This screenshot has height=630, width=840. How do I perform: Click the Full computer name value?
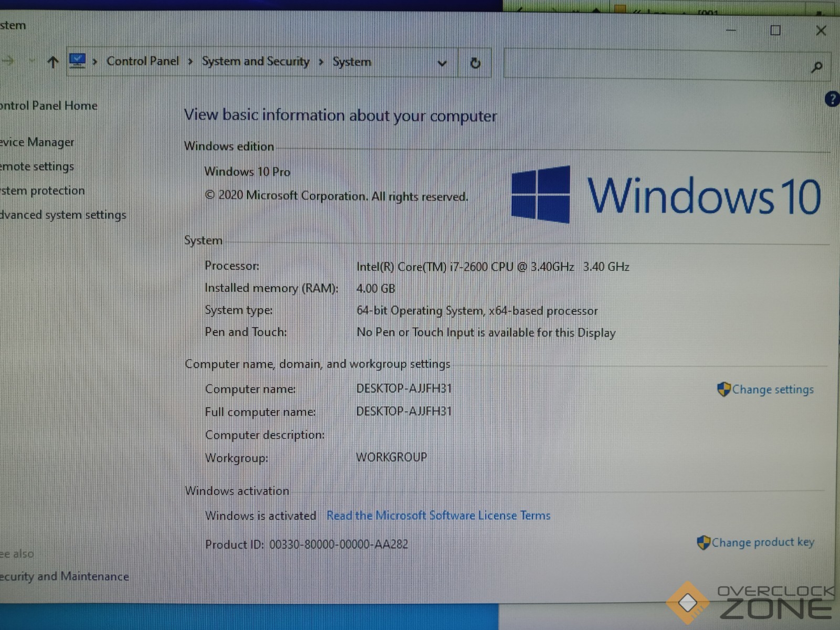click(x=404, y=411)
